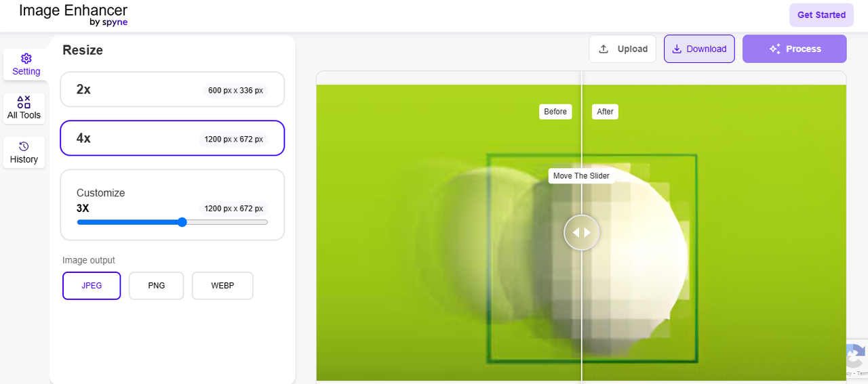Click the Upload button

pyautogui.click(x=623, y=49)
